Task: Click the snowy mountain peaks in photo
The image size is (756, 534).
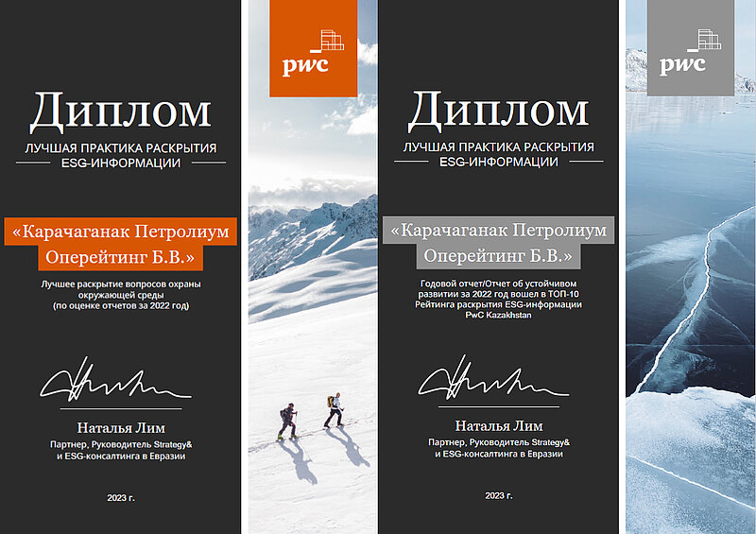Action: 314,227
